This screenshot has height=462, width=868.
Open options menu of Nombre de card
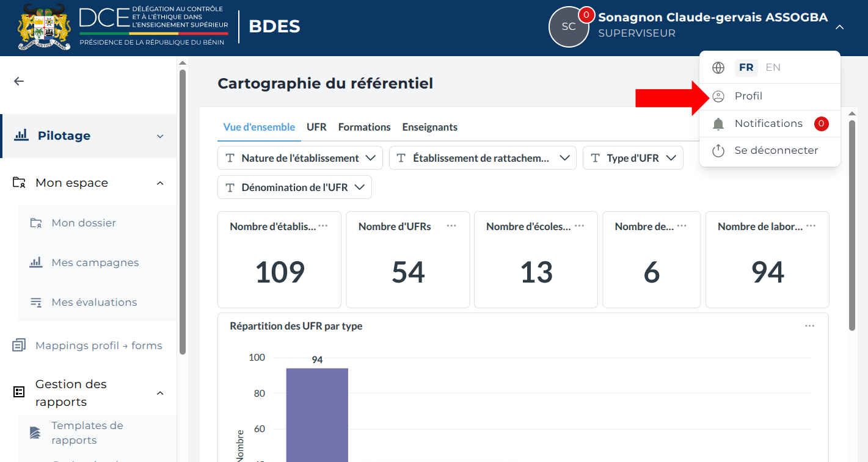click(682, 226)
